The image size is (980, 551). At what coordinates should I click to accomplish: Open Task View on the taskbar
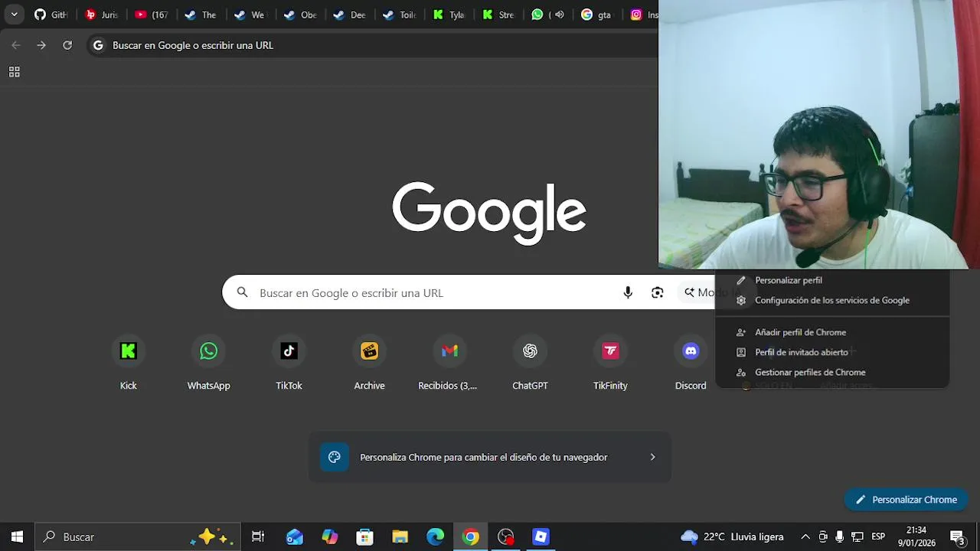258,536
